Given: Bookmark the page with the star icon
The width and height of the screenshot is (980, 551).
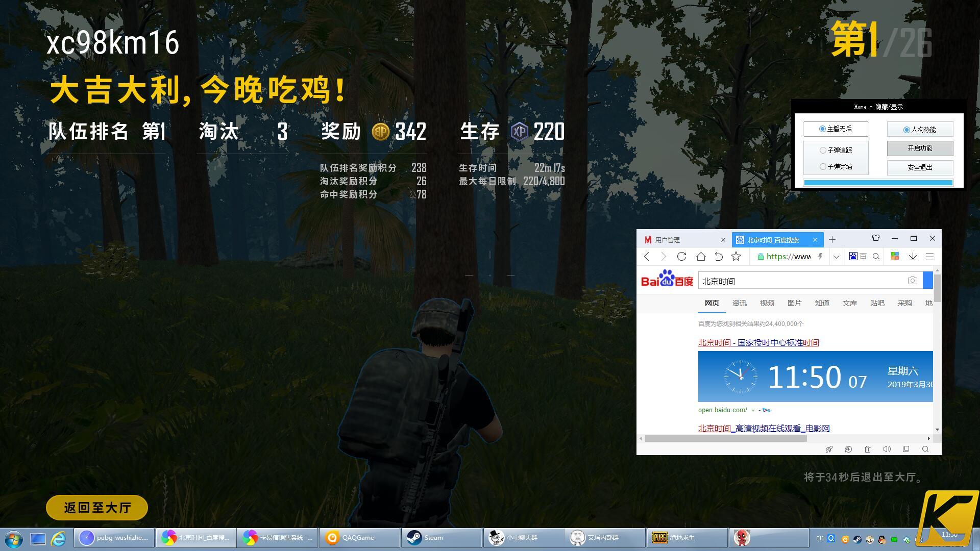Looking at the screenshot, I should (x=736, y=257).
